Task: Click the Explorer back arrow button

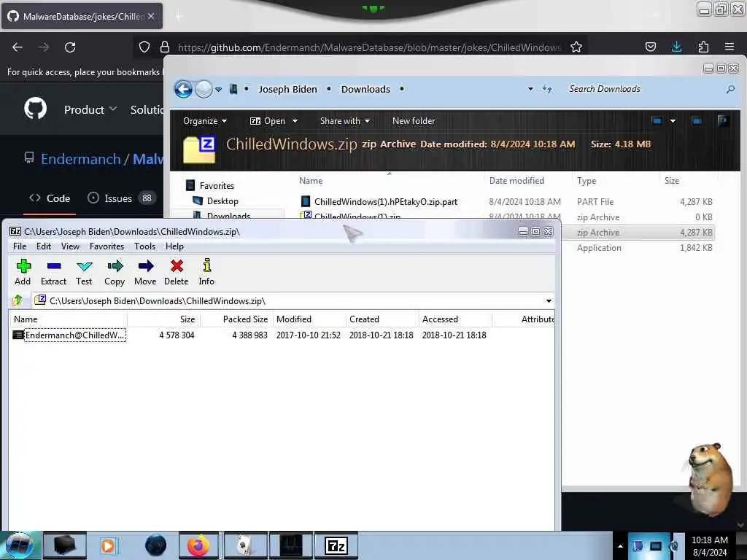Action: click(x=183, y=89)
